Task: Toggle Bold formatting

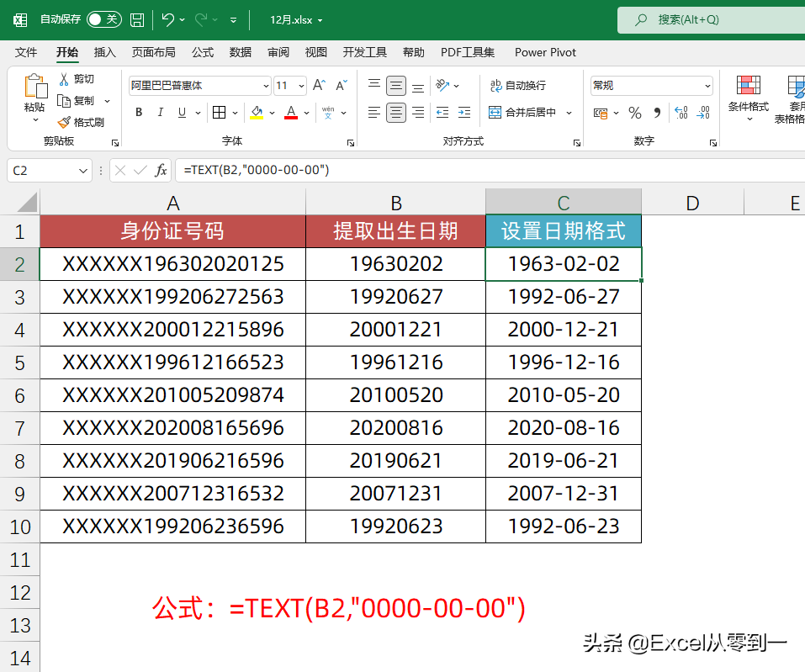Action: (139, 113)
